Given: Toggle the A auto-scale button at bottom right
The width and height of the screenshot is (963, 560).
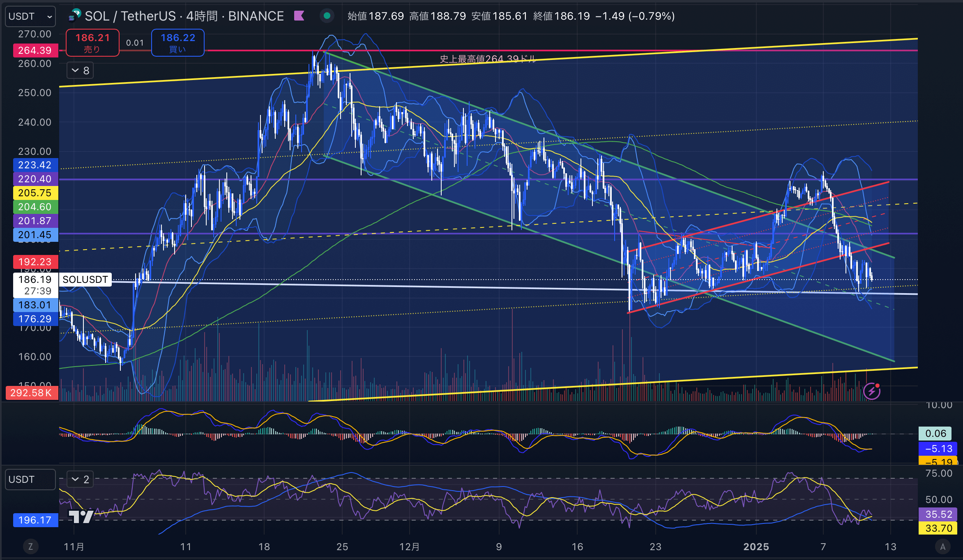Looking at the screenshot, I should 942,546.
